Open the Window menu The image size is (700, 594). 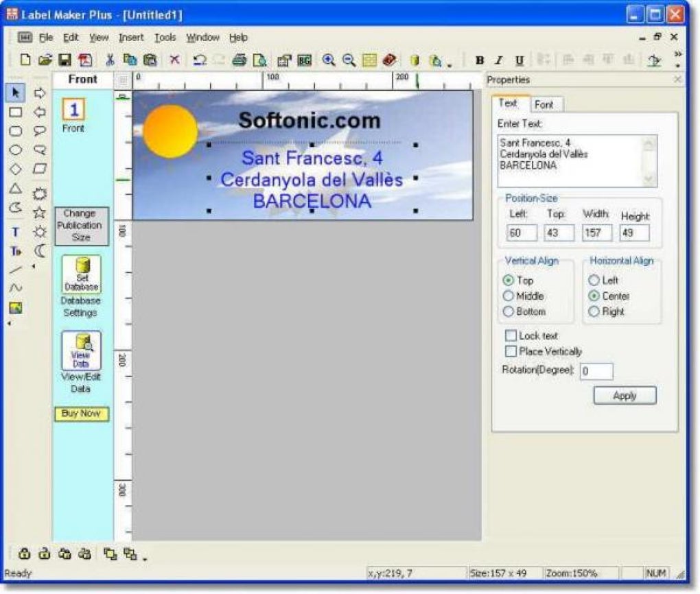[x=202, y=38]
